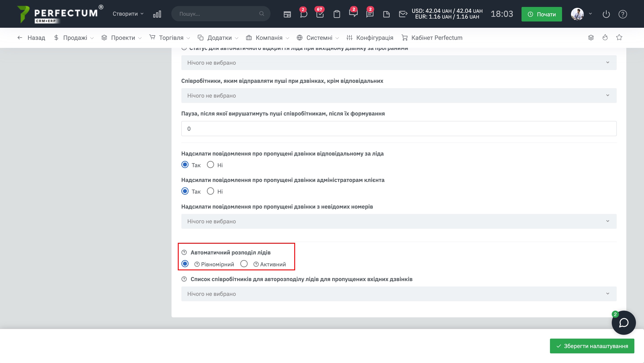Select Ні for client administrators notifications
This screenshot has width=644, height=363.
pos(210,191)
